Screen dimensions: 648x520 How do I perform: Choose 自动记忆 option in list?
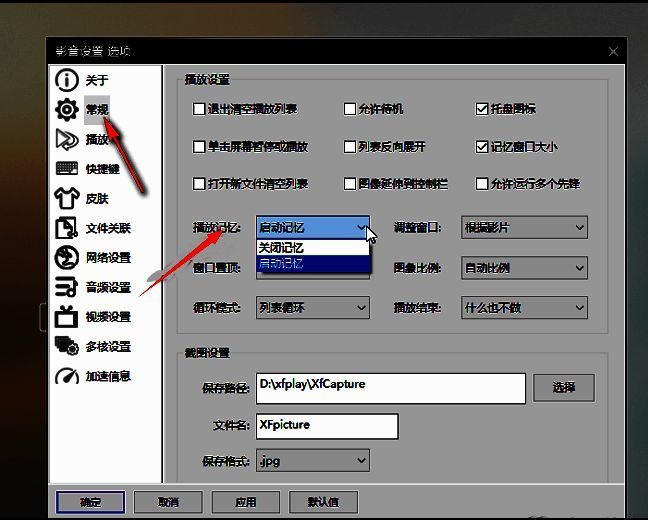[x=313, y=264]
